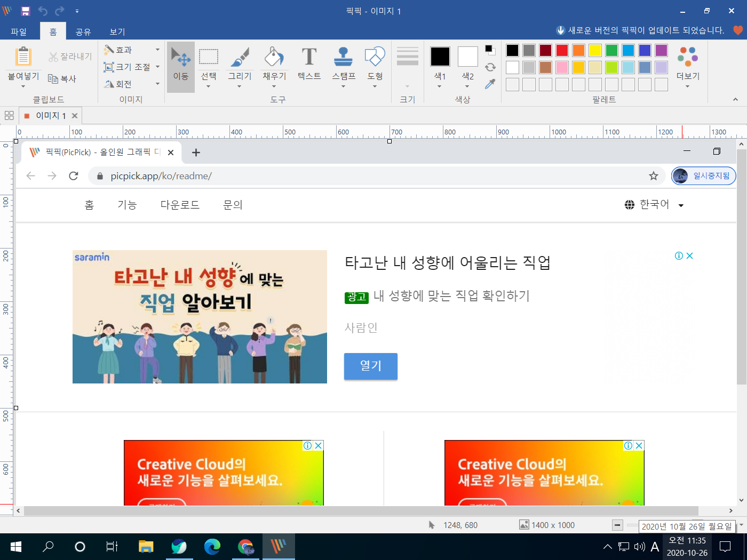The width and height of the screenshot is (747, 560).
Task: Click the 붙여넣기 clipboard icon
Action: 23,57
